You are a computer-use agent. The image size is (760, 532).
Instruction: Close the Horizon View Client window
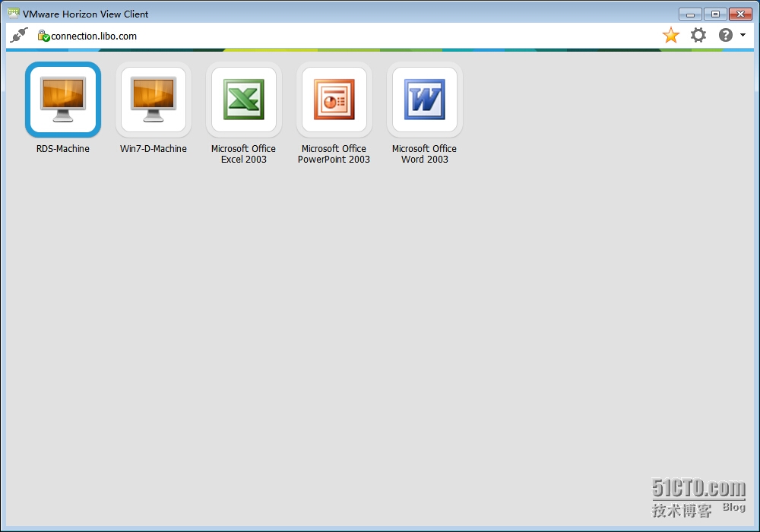(740, 14)
